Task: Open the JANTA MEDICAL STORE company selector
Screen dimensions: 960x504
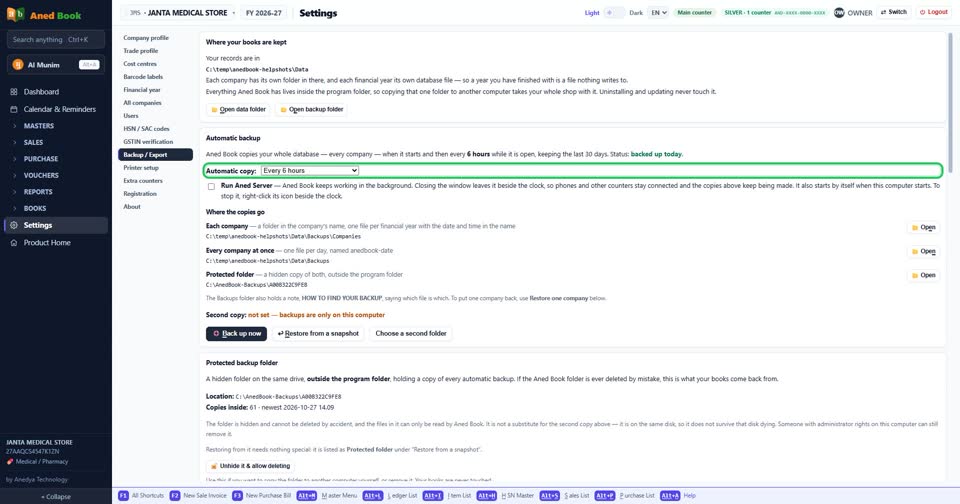Action: pos(181,13)
